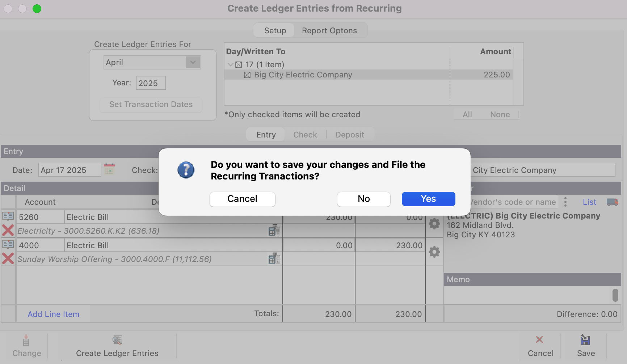Open calculator icon on Sunday Worship Offering row

coord(274,259)
